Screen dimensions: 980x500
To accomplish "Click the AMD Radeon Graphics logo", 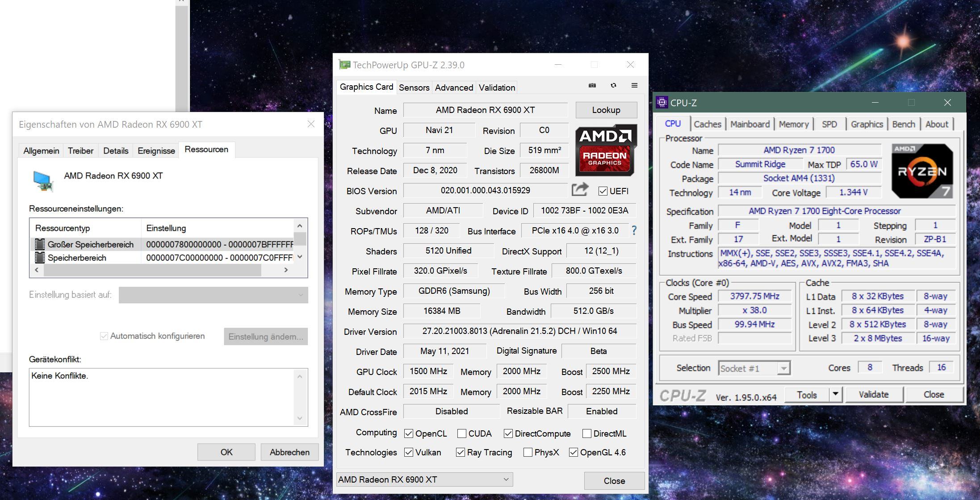I will (606, 150).
